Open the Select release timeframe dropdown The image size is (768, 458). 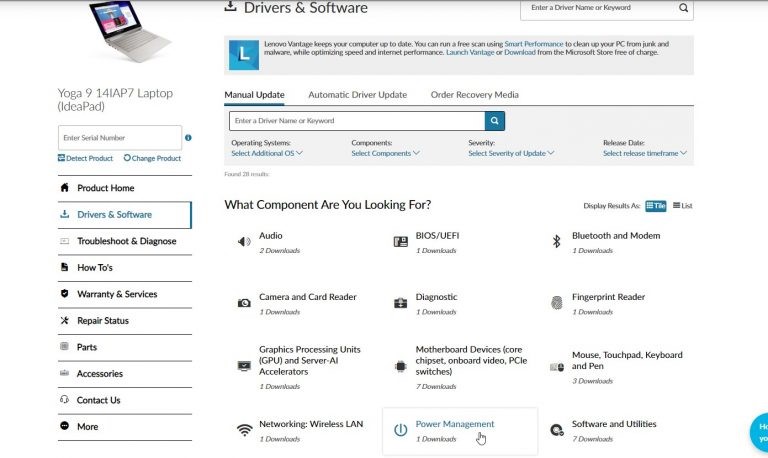[645, 153]
